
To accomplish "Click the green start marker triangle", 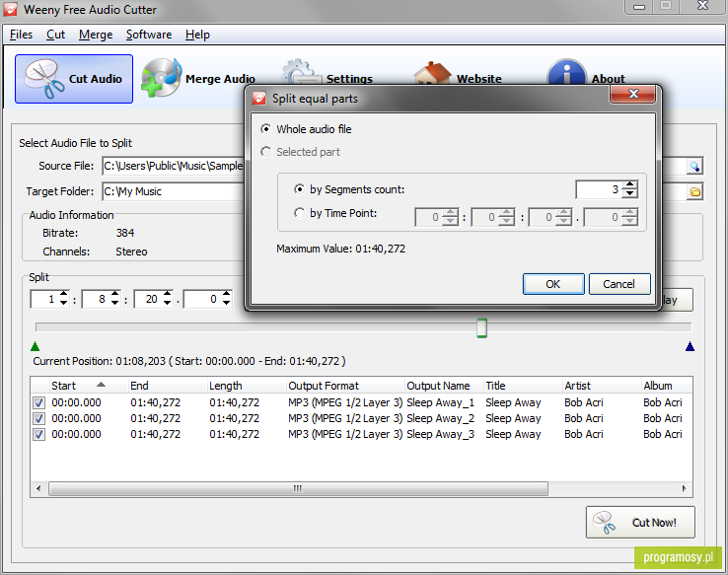I will pos(35,346).
